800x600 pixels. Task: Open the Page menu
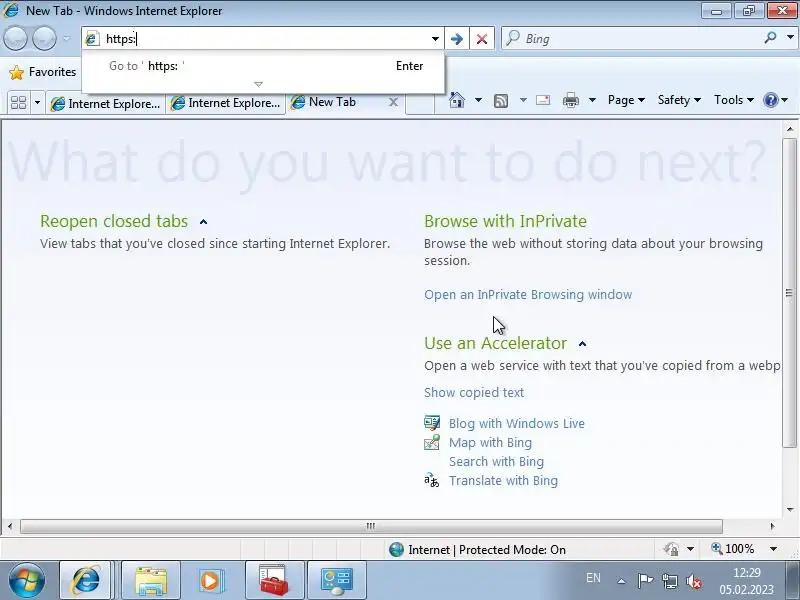[x=626, y=100]
